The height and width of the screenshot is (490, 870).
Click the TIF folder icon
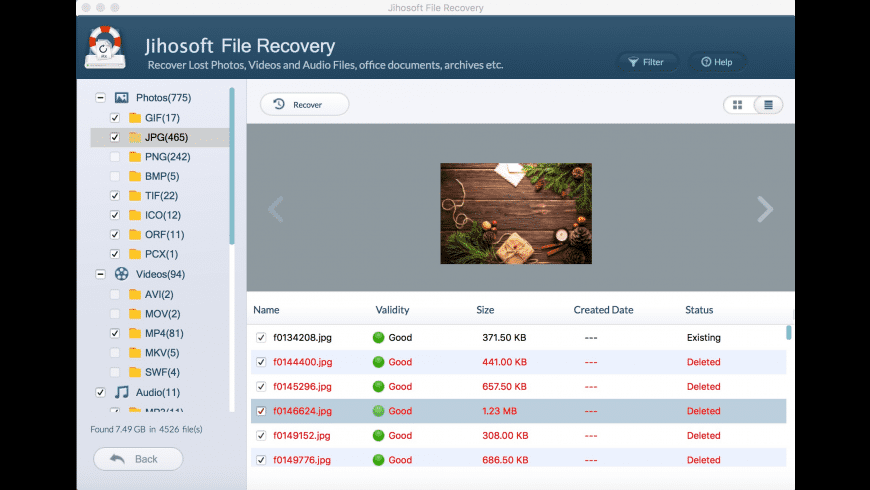click(135, 195)
